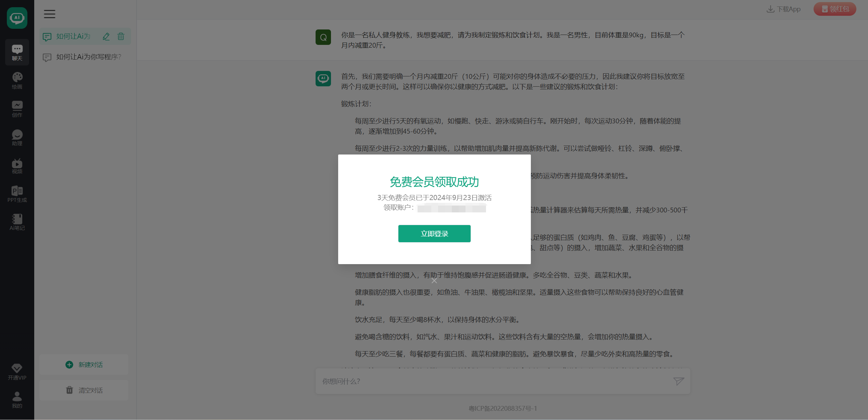
Task: Start a 新建对话 new conversation
Action: [84, 365]
